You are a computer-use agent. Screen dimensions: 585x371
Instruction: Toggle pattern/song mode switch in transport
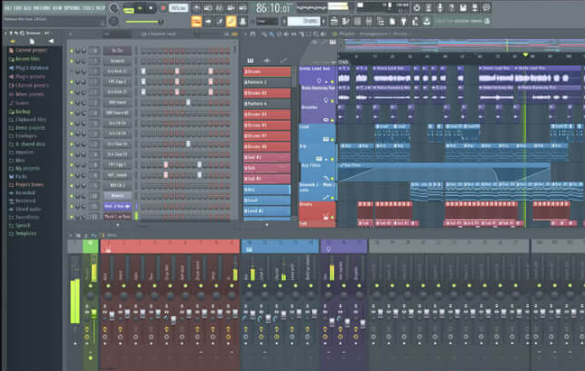128,8
